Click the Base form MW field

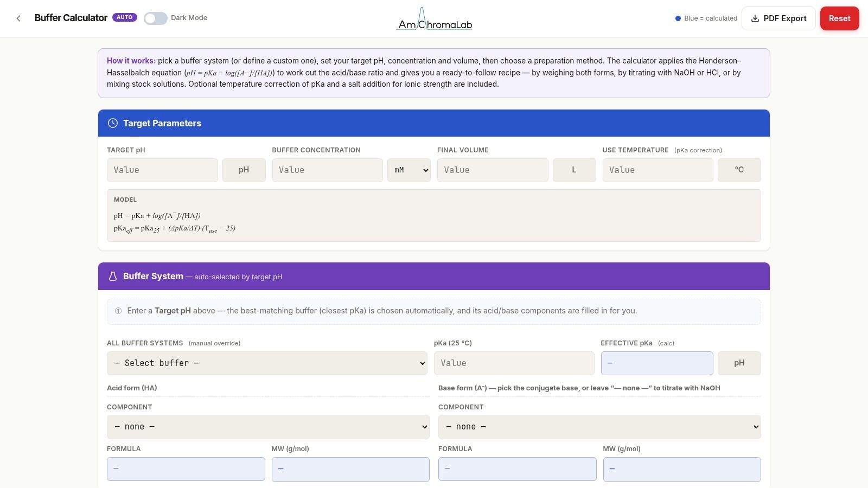(x=682, y=469)
